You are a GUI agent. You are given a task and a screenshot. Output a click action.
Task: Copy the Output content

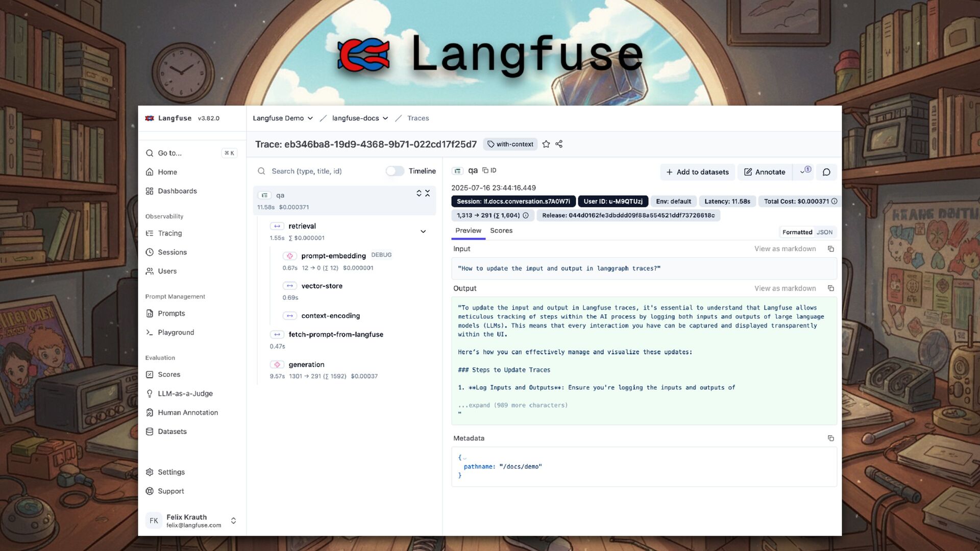point(830,289)
